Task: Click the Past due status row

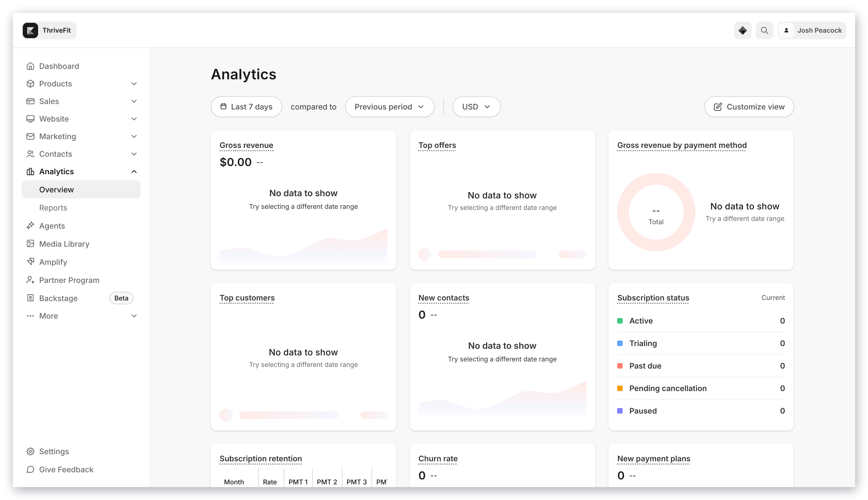Action: pyautogui.click(x=700, y=366)
